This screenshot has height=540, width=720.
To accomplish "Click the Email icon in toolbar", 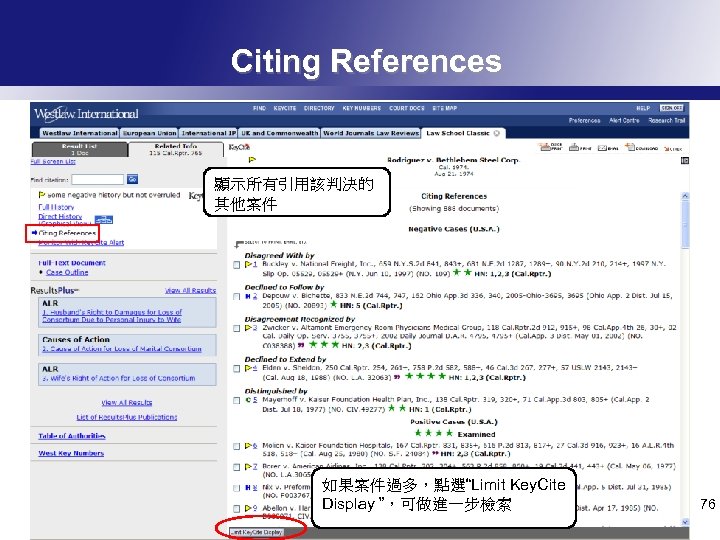I will 608,148.
